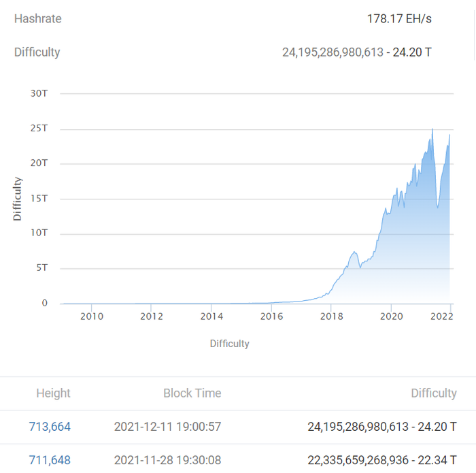476x473 pixels.
Task: Select the 2014 x-axis label
Action: click(211, 316)
